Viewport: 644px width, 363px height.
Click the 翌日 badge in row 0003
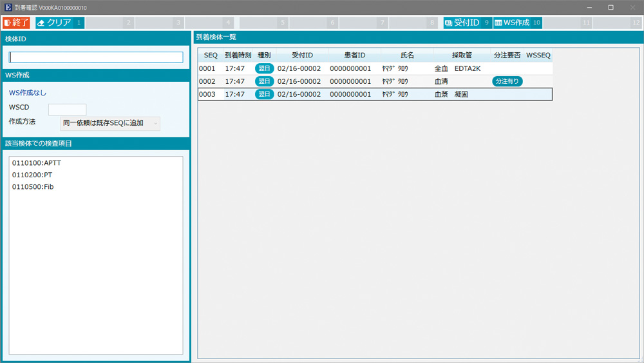[264, 95]
